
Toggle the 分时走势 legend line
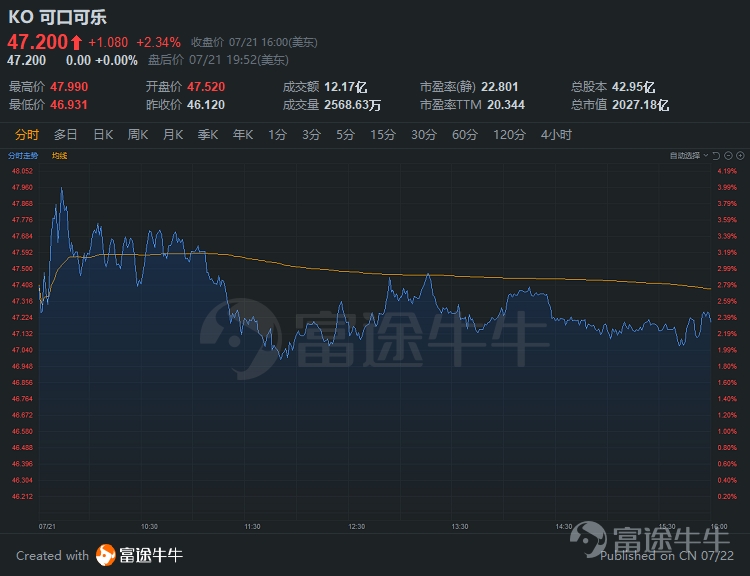[23, 155]
